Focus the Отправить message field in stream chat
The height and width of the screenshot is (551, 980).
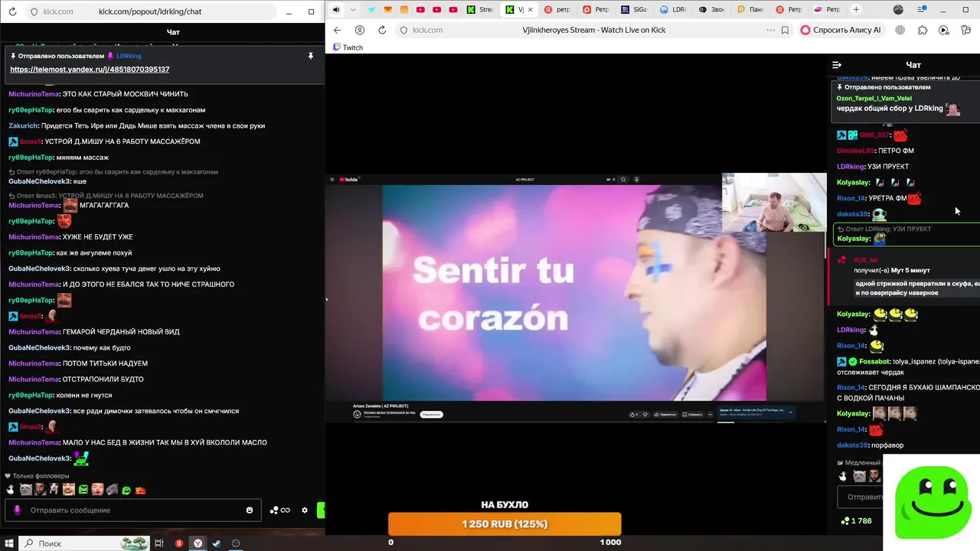tap(861, 497)
